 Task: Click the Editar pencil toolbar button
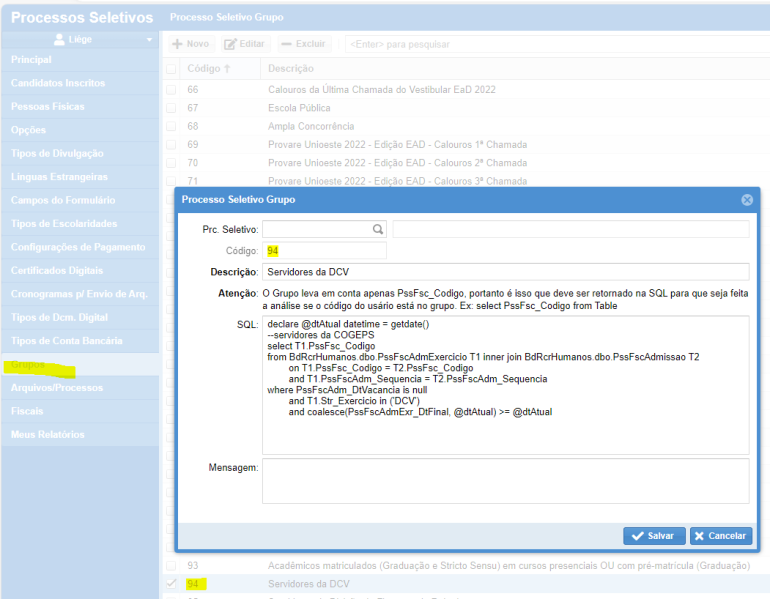pyautogui.click(x=244, y=44)
